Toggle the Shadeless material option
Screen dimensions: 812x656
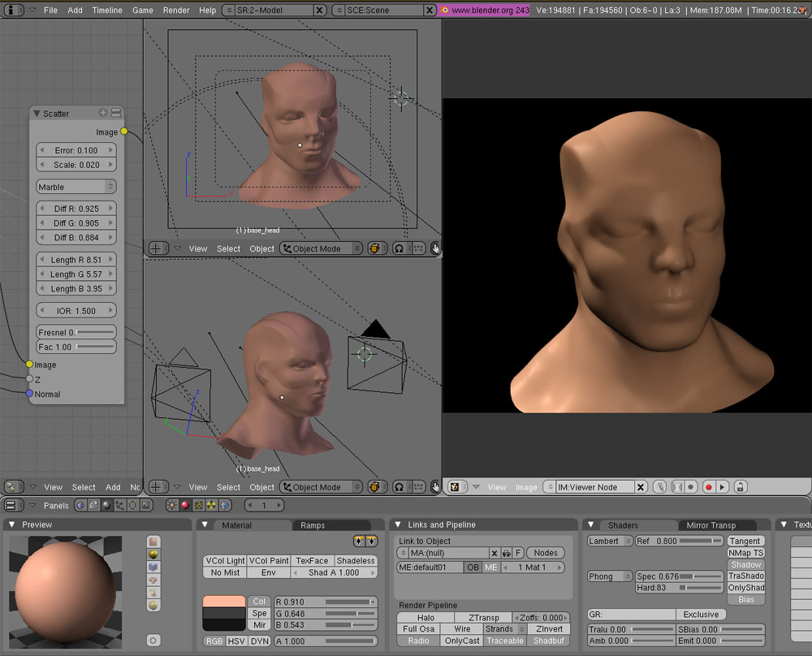356,560
